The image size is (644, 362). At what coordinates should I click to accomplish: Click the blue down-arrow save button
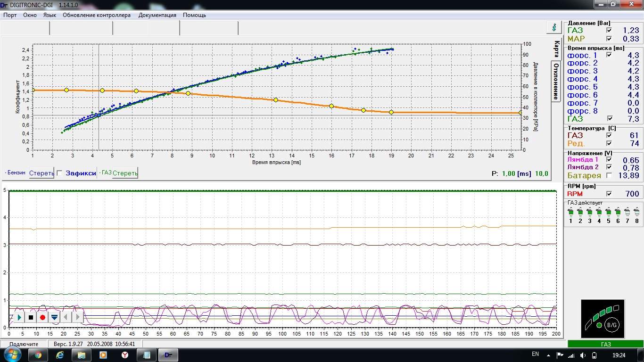point(54,317)
